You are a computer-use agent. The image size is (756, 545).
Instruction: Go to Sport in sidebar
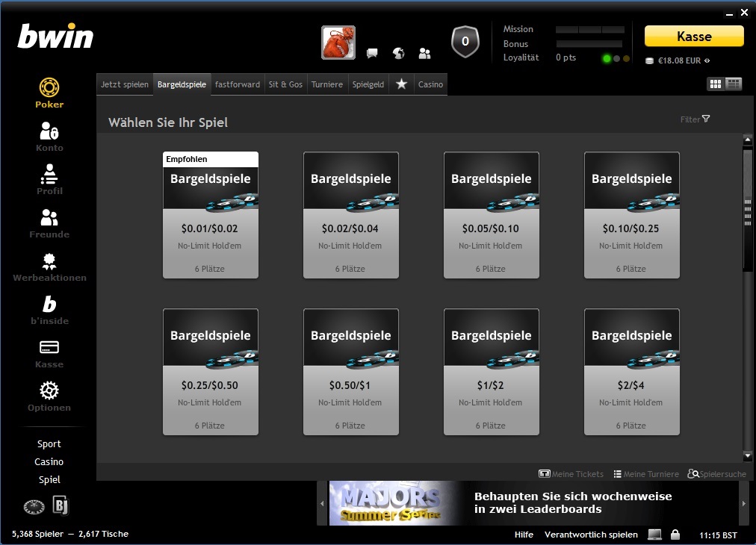pos(49,443)
